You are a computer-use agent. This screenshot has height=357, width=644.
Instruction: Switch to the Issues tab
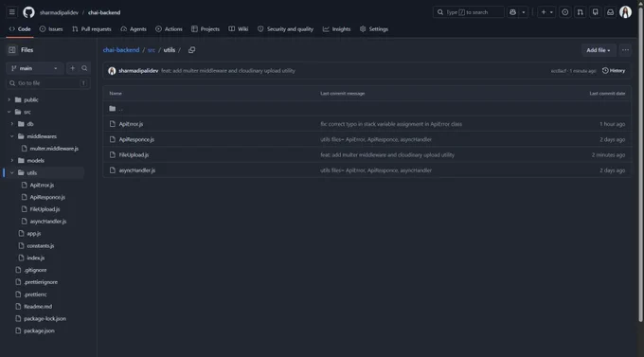(x=51, y=29)
